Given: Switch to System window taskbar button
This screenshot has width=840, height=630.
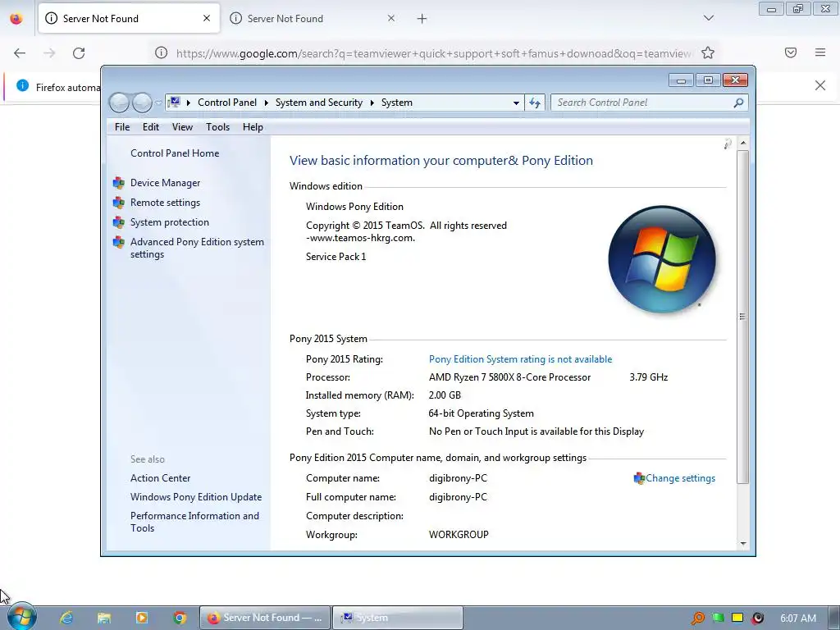Looking at the screenshot, I should pos(398,618).
